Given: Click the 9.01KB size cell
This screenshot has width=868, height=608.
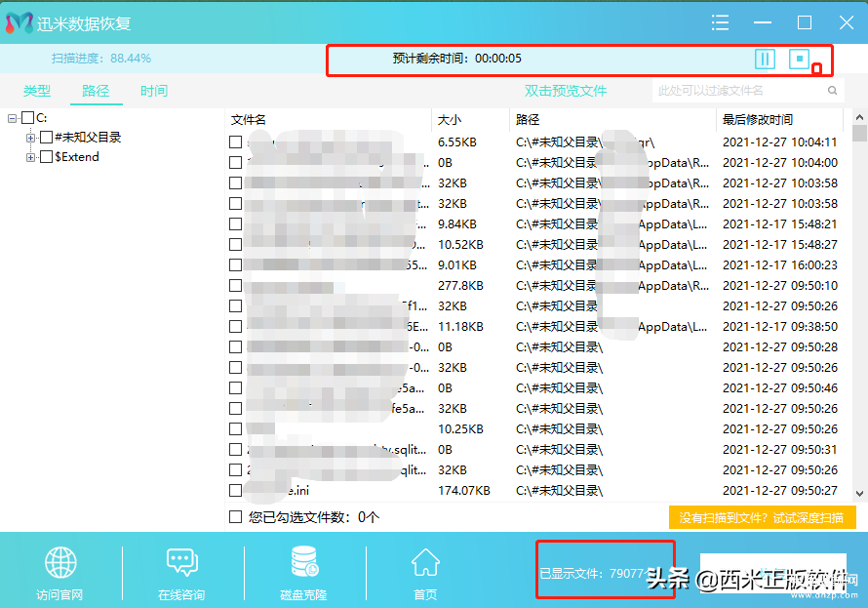Looking at the screenshot, I should click(x=457, y=265).
